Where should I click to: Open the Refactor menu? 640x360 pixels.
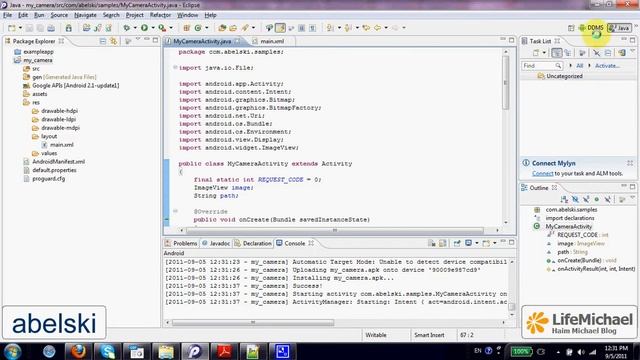pyautogui.click(x=160, y=15)
